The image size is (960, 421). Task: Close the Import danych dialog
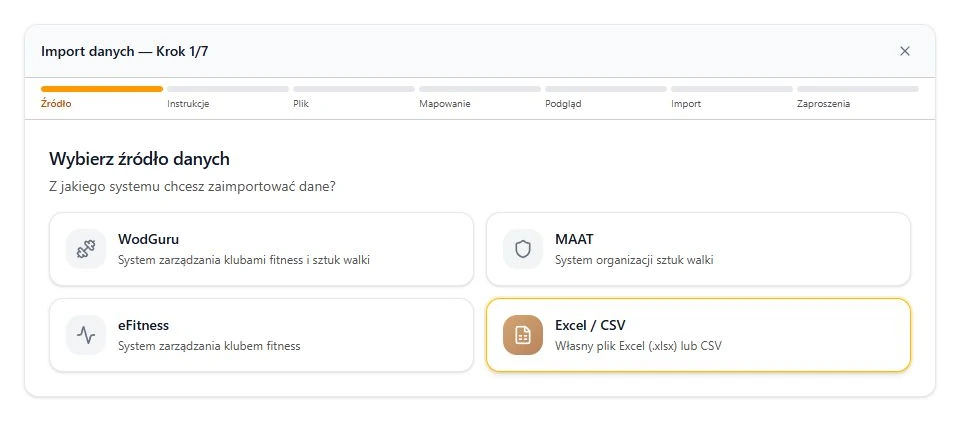[x=904, y=51]
